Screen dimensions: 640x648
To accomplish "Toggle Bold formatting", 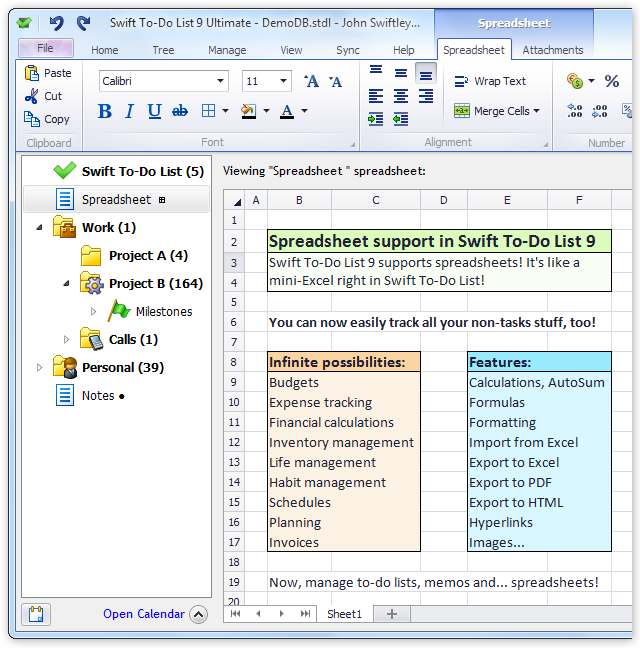I will 105,111.
